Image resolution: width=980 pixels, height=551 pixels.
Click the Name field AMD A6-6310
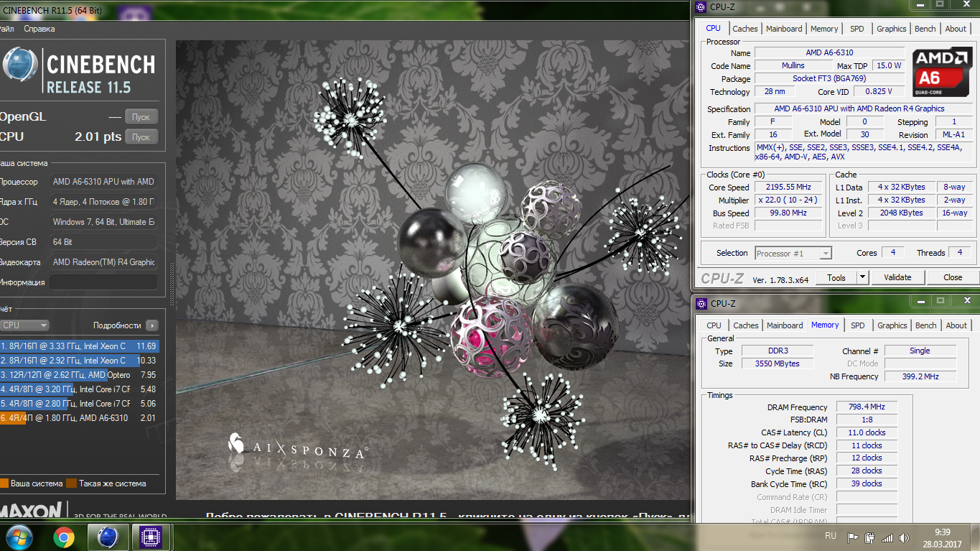pos(829,52)
